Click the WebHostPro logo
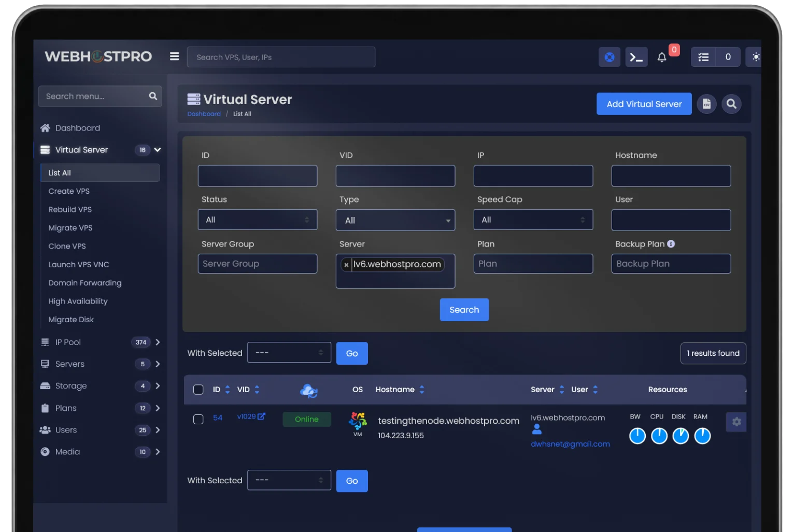The width and height of the screenshot is (794, 532). coord(98,56)
